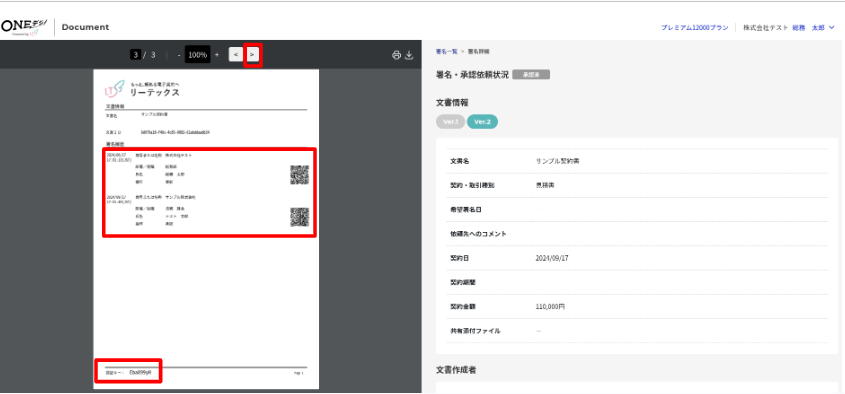Click the 契約・取引種別 row label
This screenshot has height=394, width=845.
(x=472, y=185)
